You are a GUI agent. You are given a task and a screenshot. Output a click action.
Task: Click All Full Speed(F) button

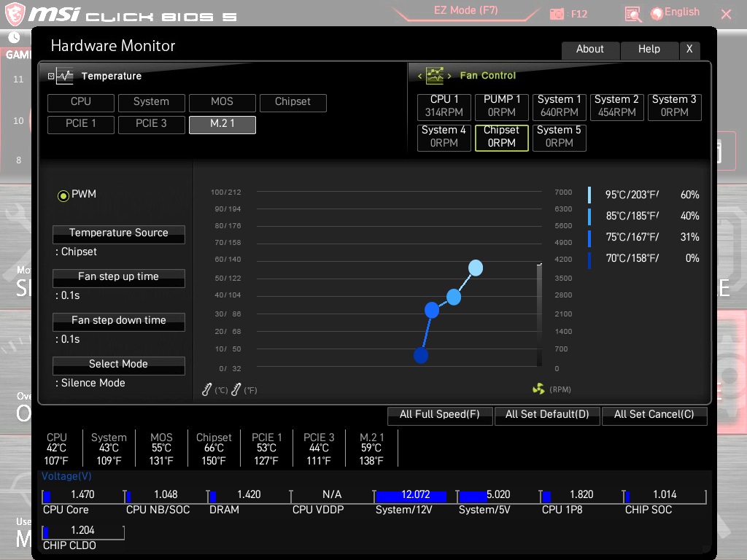tap(440, 415)
